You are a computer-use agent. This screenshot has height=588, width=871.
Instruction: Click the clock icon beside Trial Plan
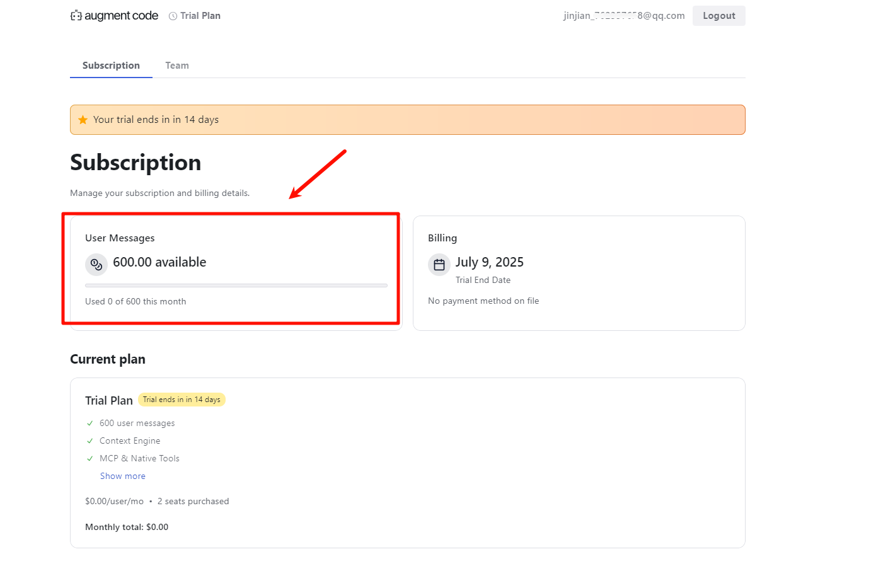(x=173, y=16)
